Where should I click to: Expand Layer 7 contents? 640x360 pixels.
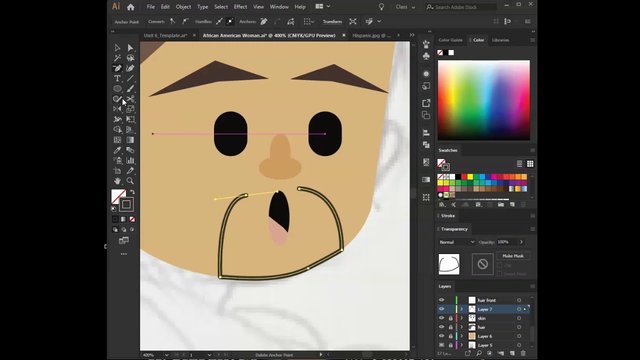[x=462, y=309]
